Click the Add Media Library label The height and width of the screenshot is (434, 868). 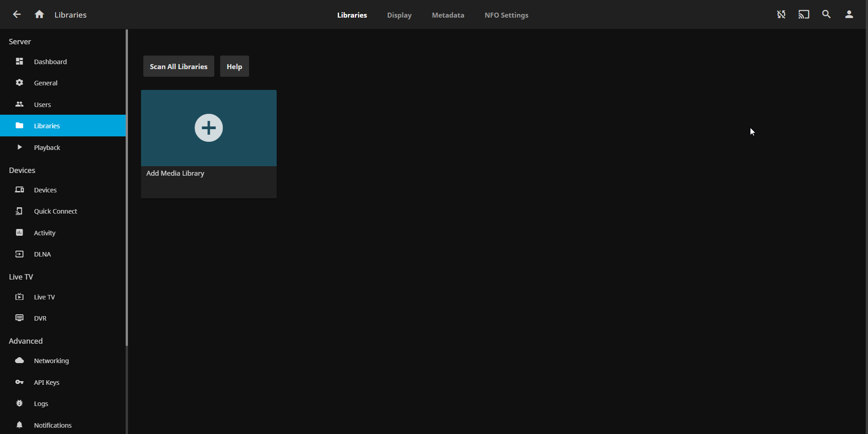(x=175, y=173)
